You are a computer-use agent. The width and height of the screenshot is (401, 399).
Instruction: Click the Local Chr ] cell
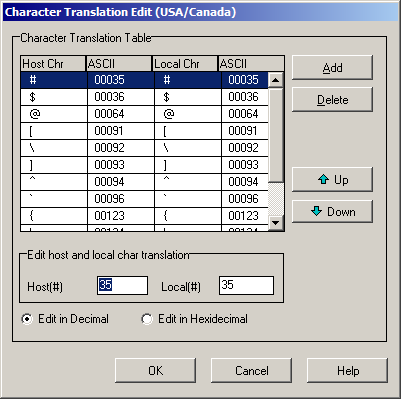188,165
